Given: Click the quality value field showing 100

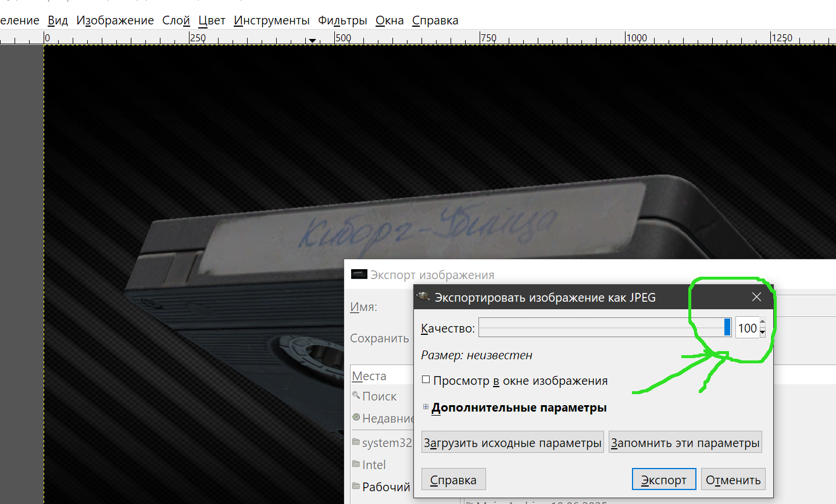Looking at the screenshot, I should pos(747,328).
